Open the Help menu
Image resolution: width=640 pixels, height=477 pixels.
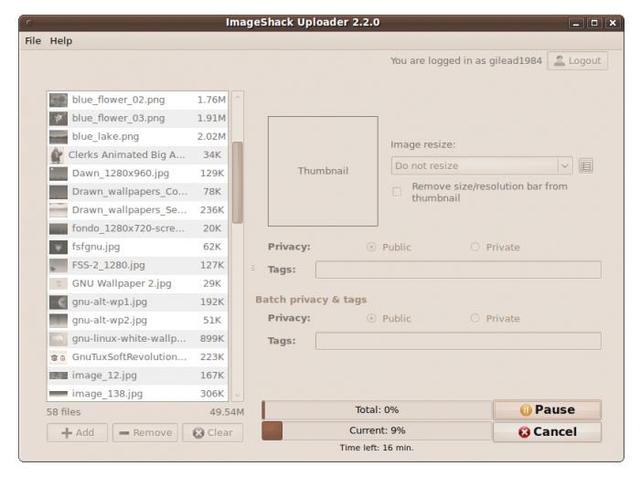61,41
